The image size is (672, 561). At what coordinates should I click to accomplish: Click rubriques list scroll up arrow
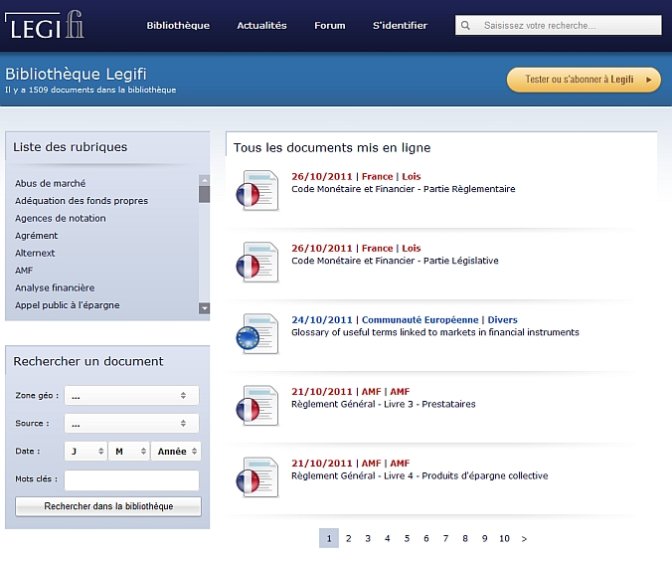(204, 180)
